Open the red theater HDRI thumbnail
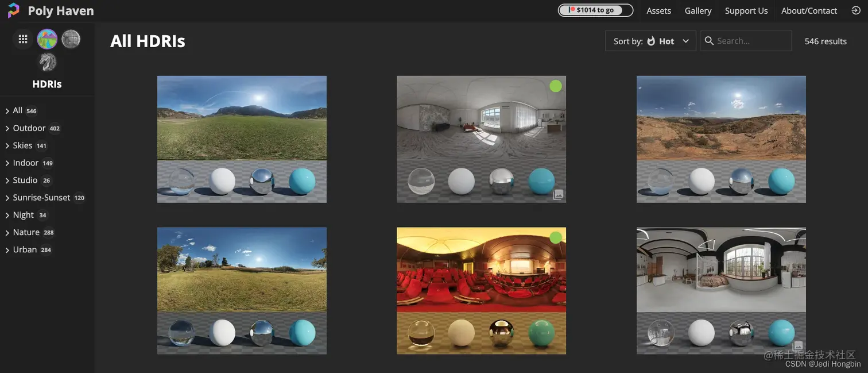The height and width of the screenshot is (373, 868). (x=481, y=290)
